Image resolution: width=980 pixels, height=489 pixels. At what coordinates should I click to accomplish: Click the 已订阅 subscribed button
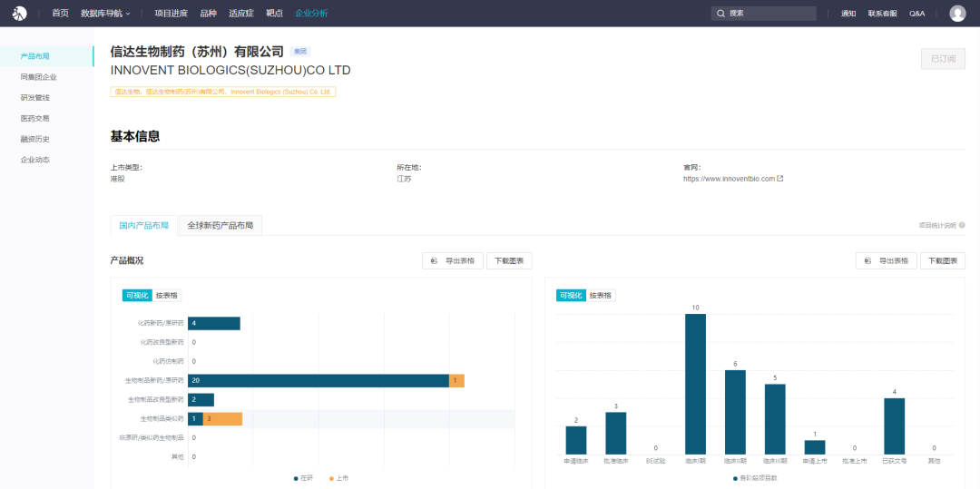point(943,59)
